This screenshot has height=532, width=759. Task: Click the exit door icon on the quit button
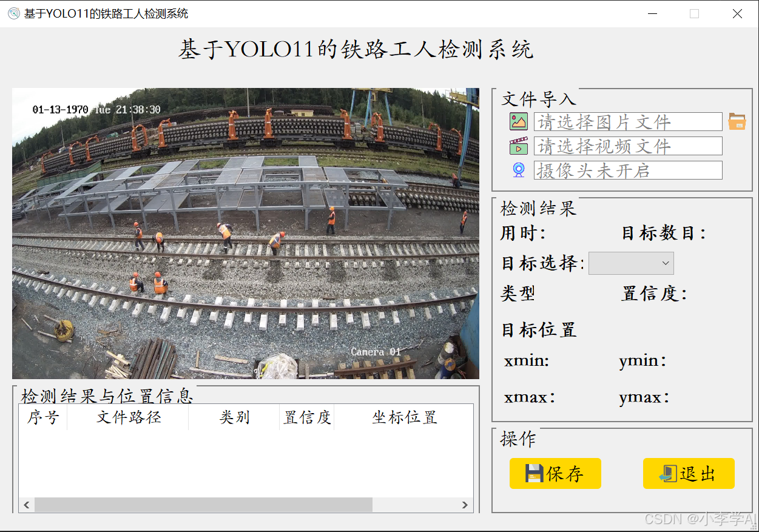[668, 474]
